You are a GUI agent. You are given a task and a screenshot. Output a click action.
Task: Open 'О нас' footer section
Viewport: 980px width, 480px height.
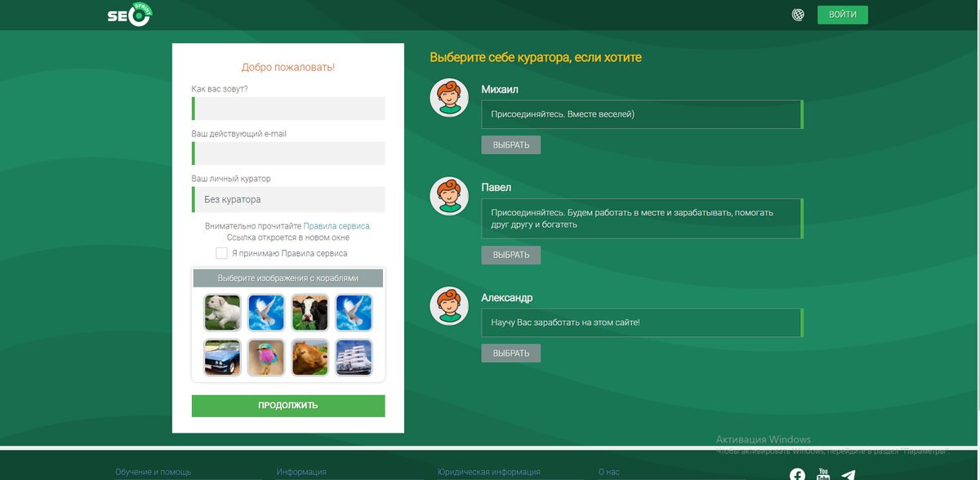(609, 472)
